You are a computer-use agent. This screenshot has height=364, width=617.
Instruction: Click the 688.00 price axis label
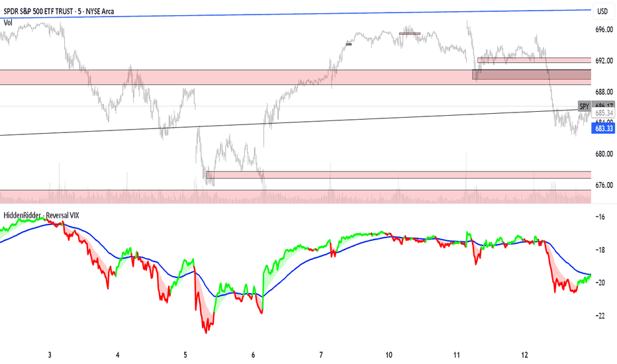[x=604, y=92]
